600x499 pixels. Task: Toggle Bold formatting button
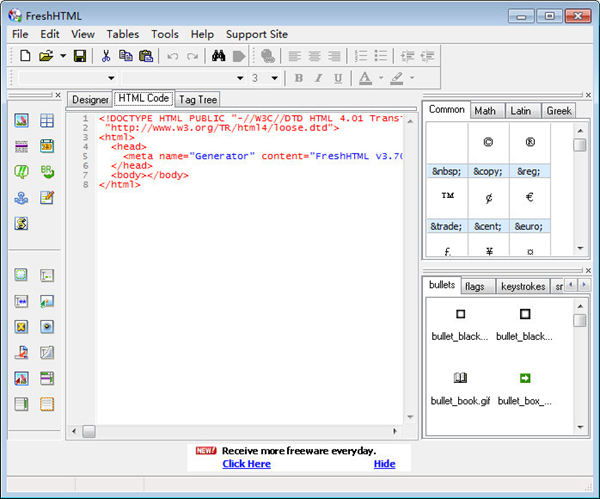pyautogui.click(x=298, y=78)
